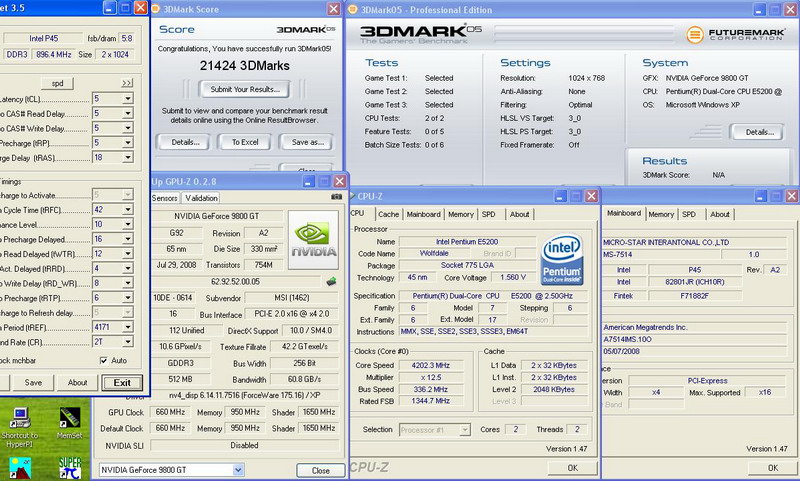Open SPD tab in left CPU-Z window
Viewport: 800px width, 481px height.
(x=489, y=214)
